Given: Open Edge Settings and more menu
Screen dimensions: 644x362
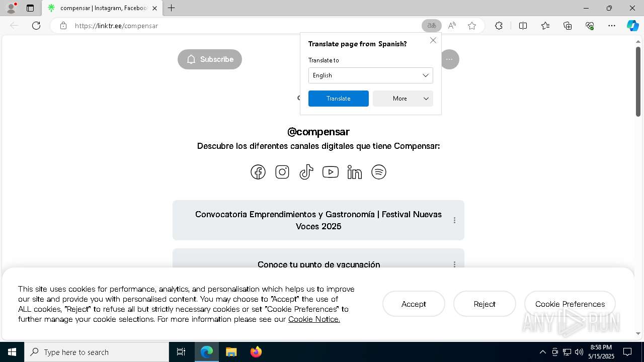Looking at the screenshot, I should [x=612, y=26].
